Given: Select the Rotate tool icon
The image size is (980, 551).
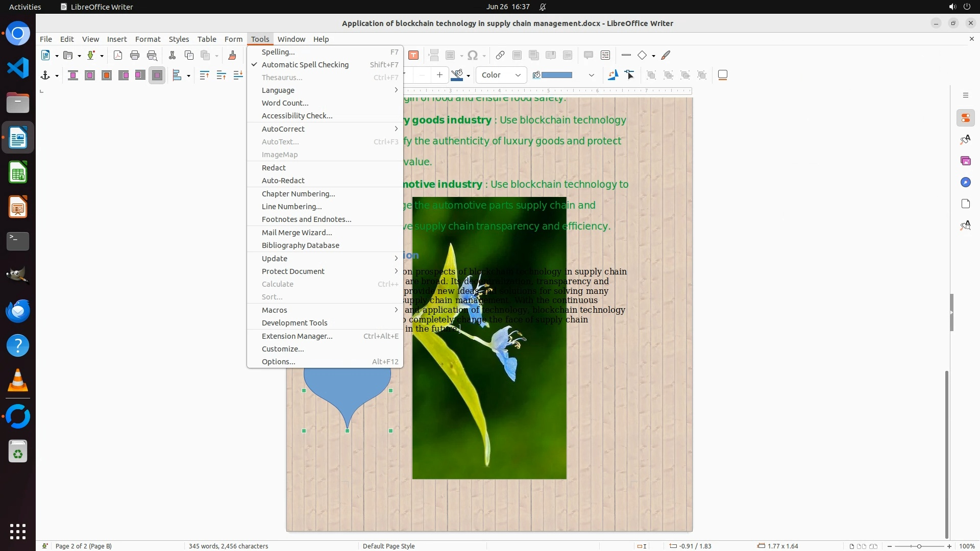Looking at the screenshot, I should (612, 75).
